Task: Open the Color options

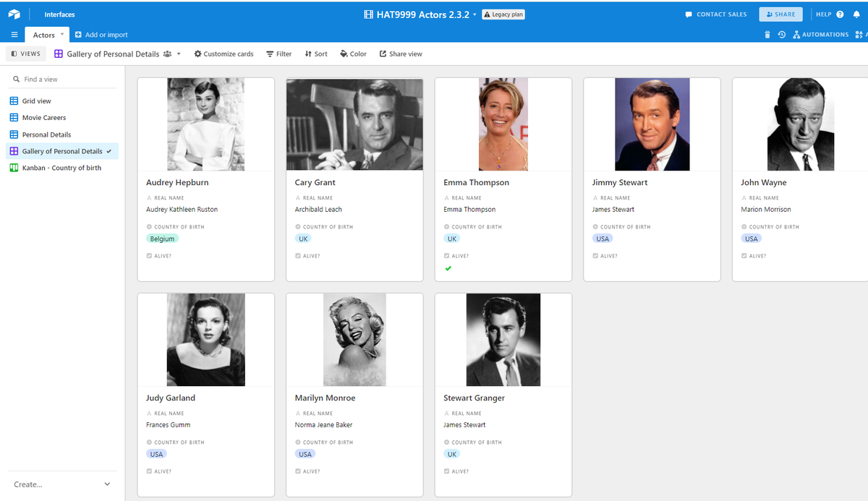Action: 353,53
